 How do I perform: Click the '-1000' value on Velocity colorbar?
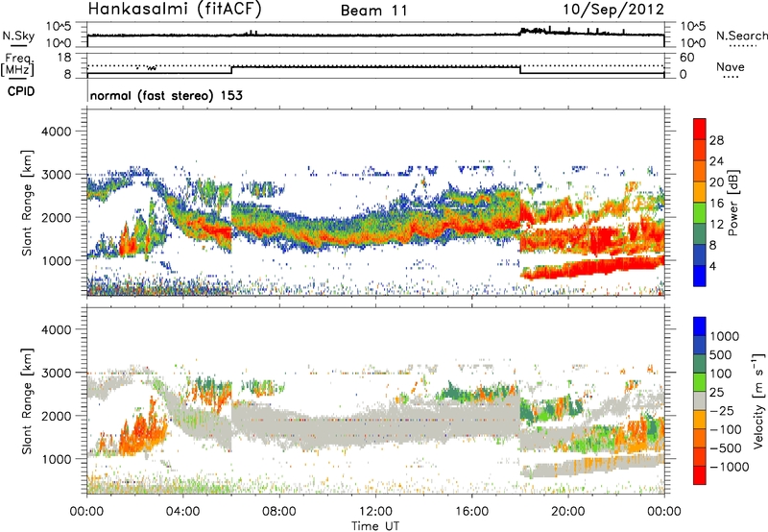pyautogui.click(x=730, y=467)
